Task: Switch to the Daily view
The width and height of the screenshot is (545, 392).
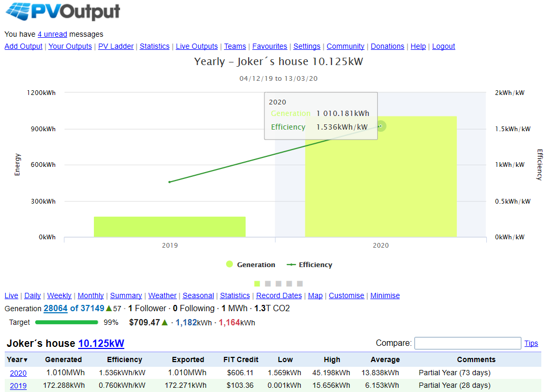Action: point(33,295)
